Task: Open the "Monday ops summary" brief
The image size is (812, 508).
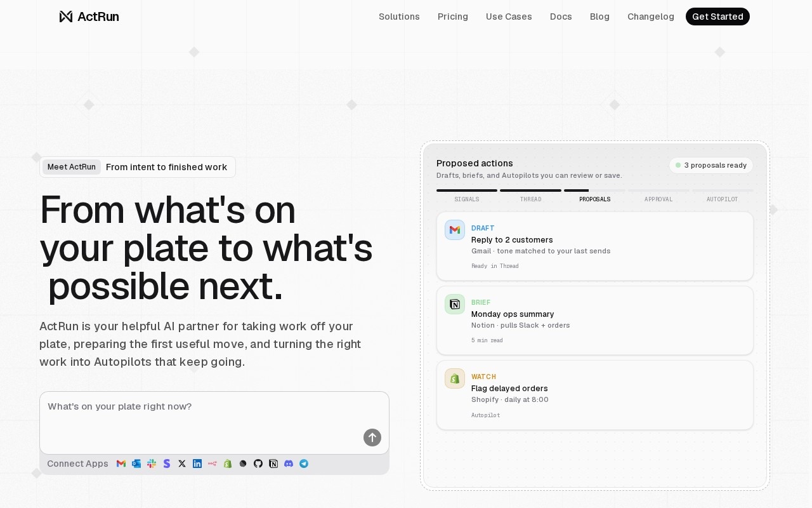Action: pos(595,321)
